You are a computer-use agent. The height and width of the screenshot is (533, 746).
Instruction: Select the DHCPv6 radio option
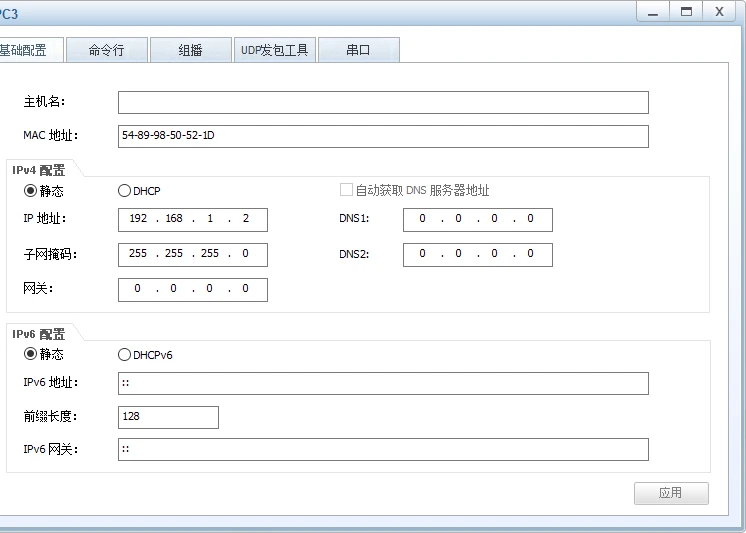pyautogui.click(x=125, y=355)
